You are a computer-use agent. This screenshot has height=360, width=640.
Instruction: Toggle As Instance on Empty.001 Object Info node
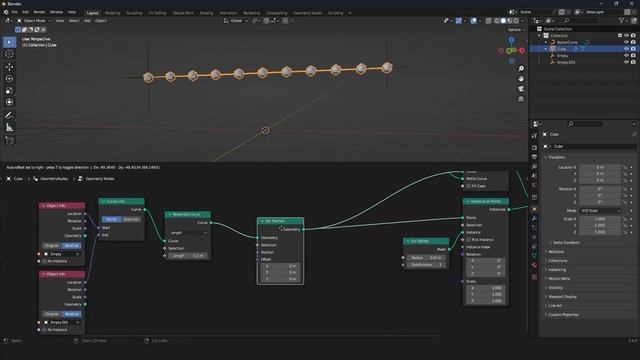coord(44,330)
